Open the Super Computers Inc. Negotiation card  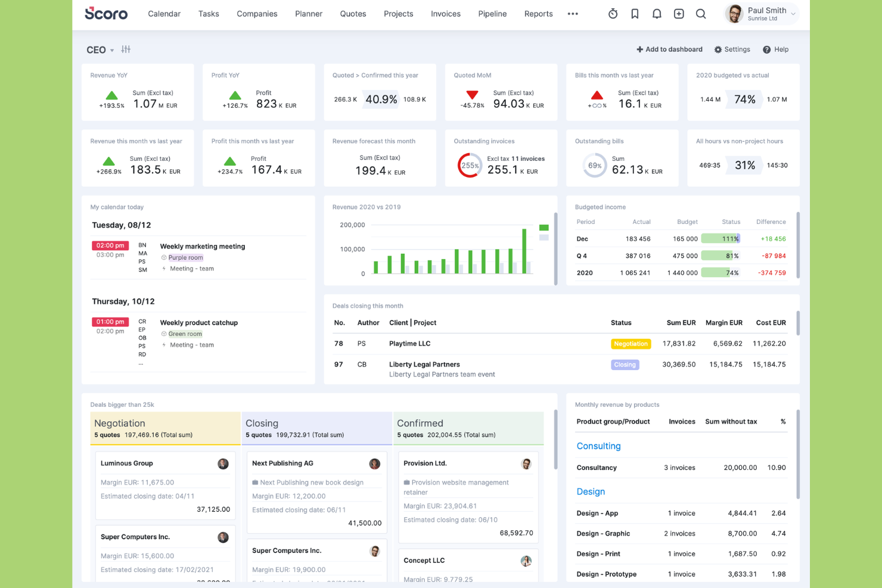165,553
